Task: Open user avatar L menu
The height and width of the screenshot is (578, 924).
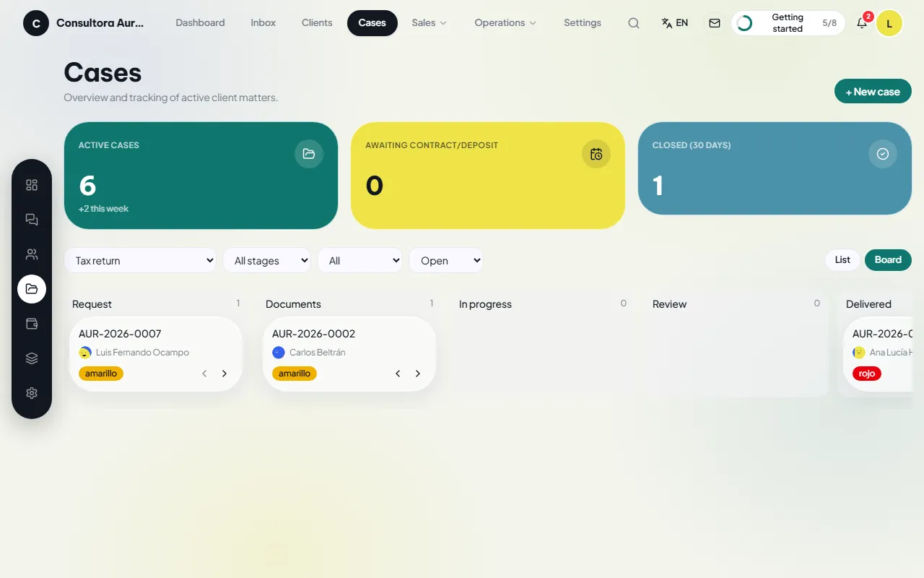Action: pyautogui.click(x=889, y=23)
